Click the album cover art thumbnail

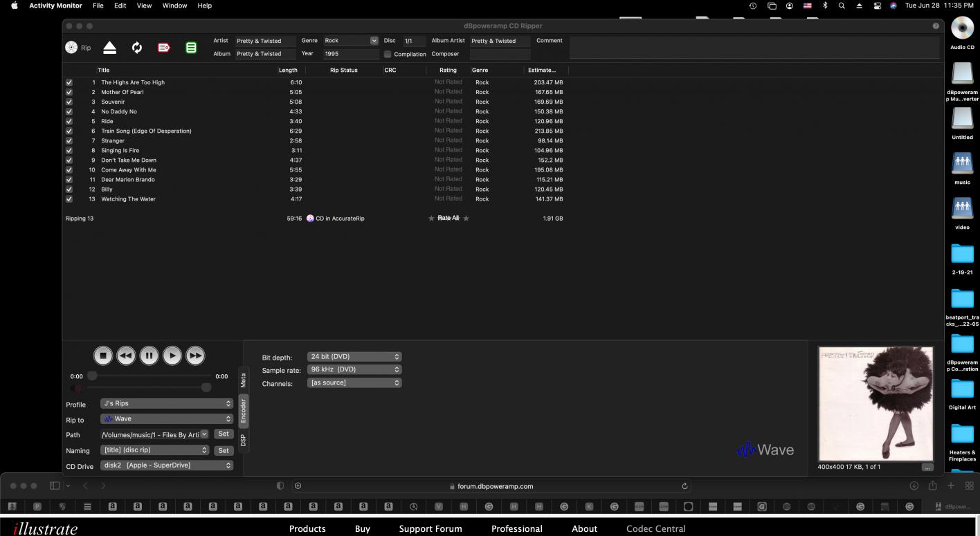coord(875,403)
